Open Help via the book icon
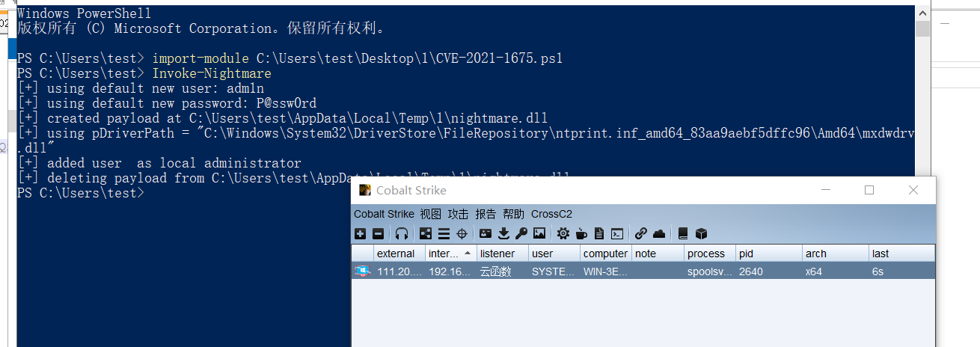980x347 pixels. [683, 233]
